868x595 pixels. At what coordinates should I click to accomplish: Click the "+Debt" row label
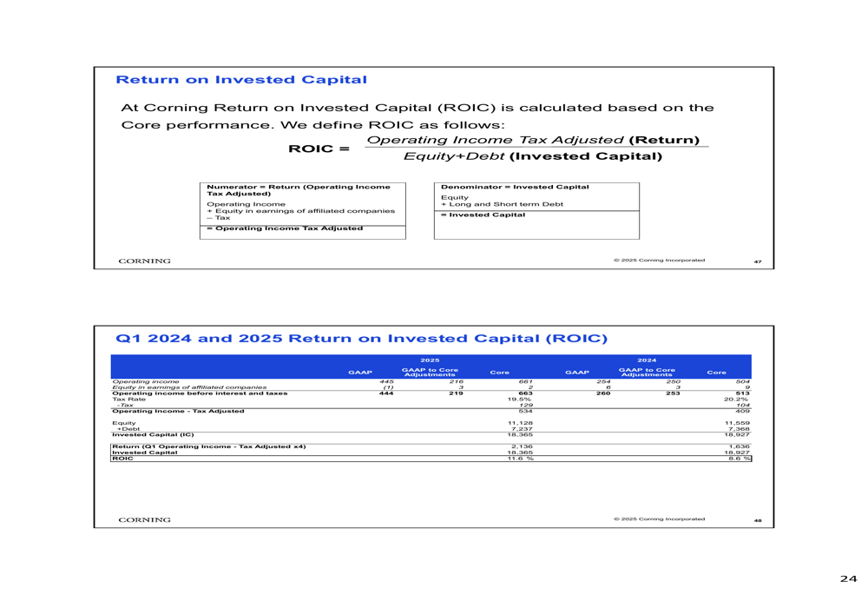point(128,429)
